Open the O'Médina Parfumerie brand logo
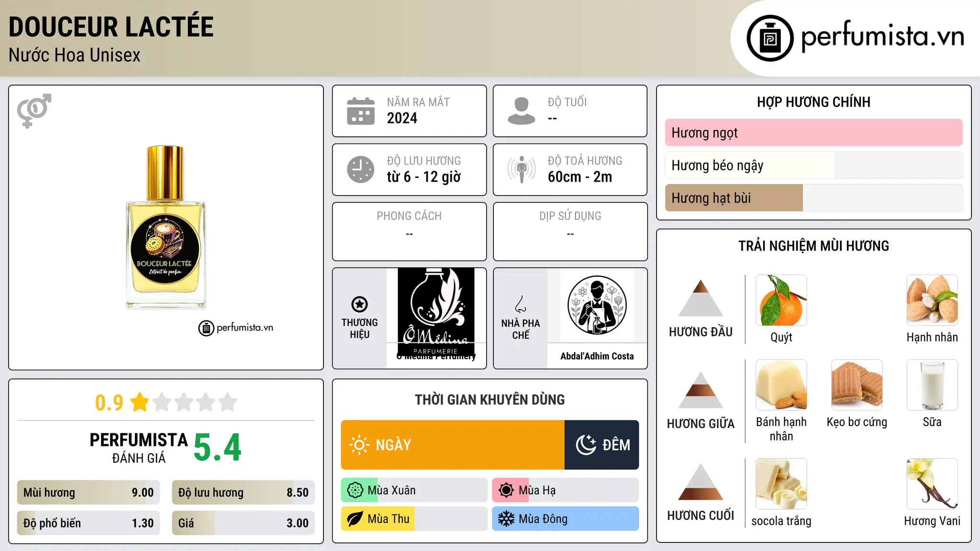The width and height of the screenshot is (980, 551). 436,312
